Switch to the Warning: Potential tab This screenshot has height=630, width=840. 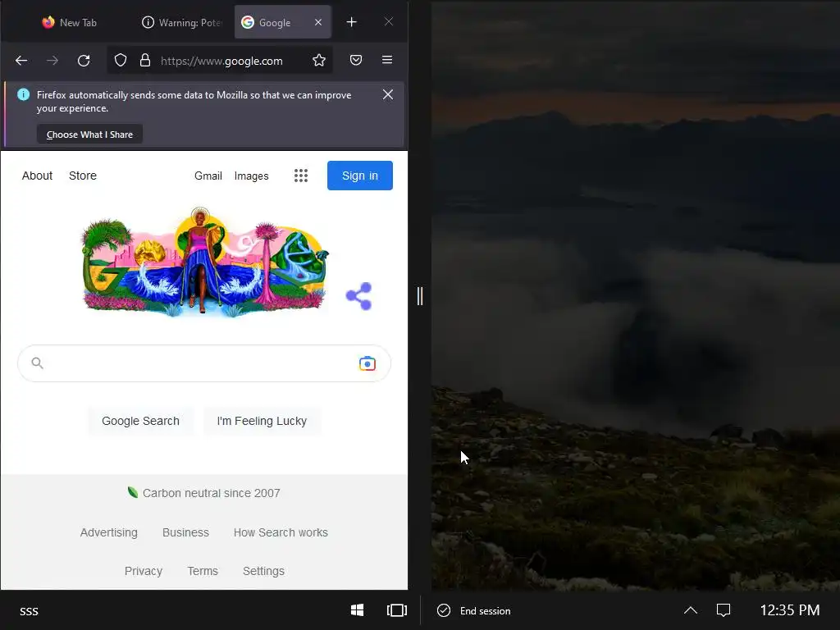coord(182,22)
